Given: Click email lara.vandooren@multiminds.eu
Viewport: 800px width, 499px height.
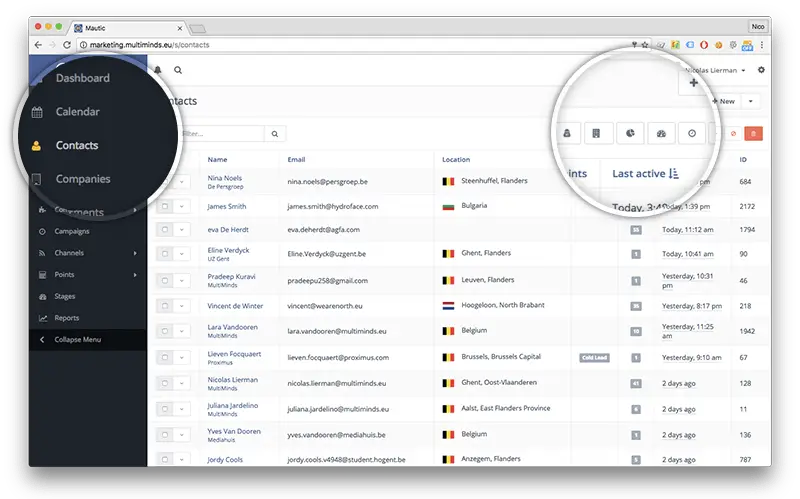Looking at the screenshot, I should 337,331.
